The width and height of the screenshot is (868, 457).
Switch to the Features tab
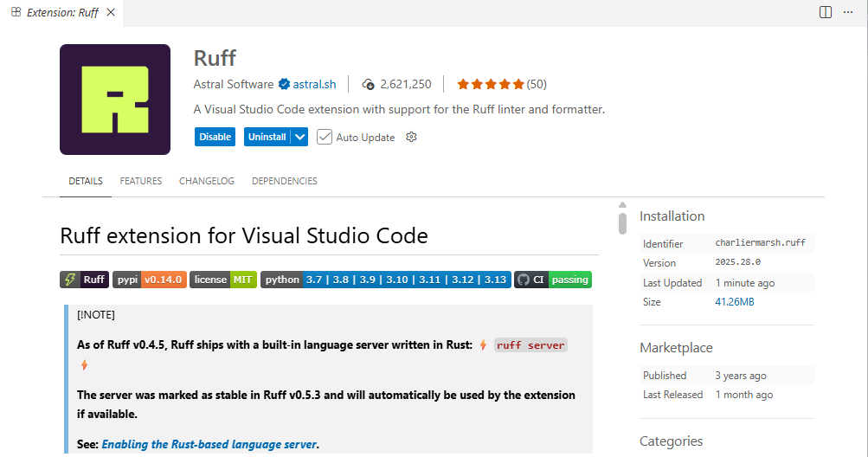[141, 181]
